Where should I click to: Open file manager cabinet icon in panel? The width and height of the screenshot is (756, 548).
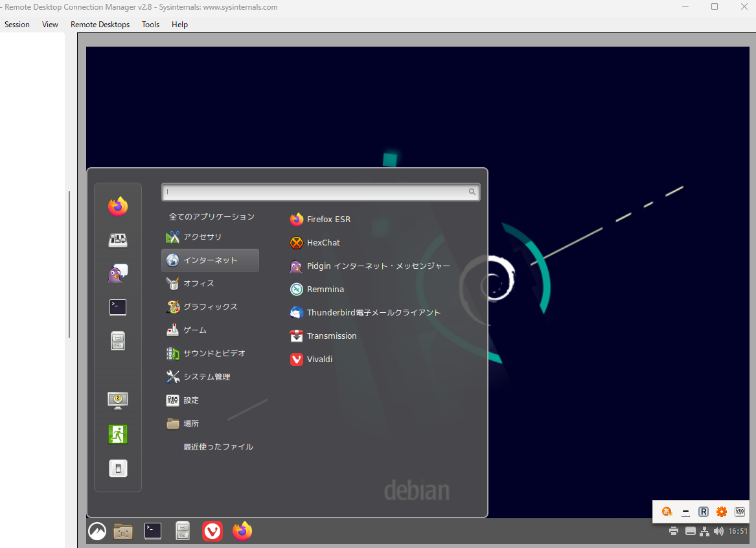(182, 531)
